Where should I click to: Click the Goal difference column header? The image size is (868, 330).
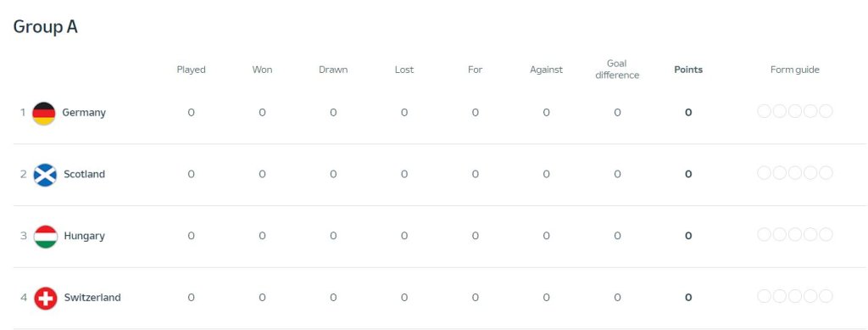(x=617, y=70)
